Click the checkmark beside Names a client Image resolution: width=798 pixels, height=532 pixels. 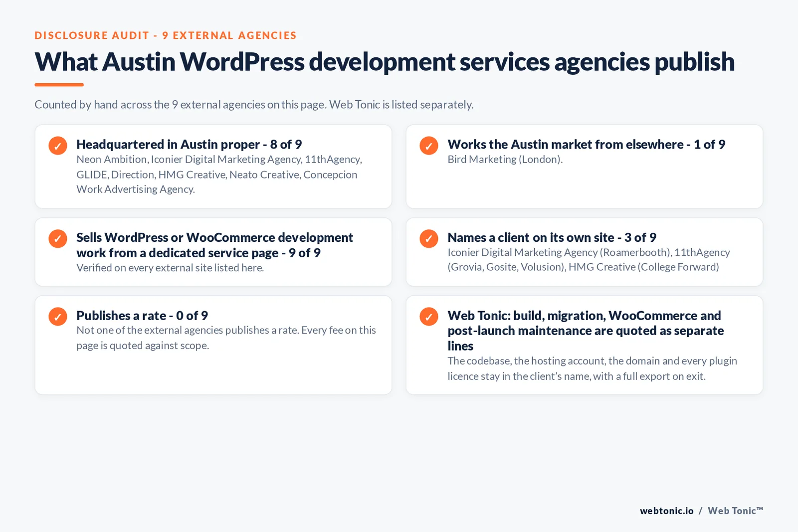click(x=429, y=238)
